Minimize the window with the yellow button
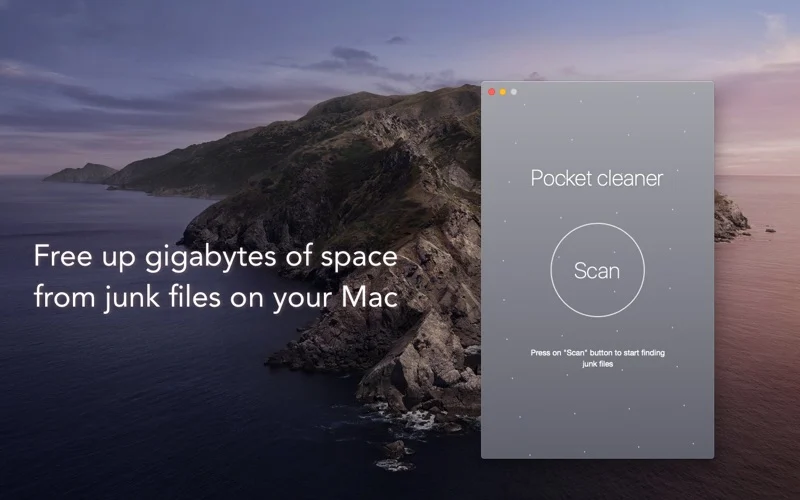Viewport: 800px width, 500px height. [x=503, y=92]
